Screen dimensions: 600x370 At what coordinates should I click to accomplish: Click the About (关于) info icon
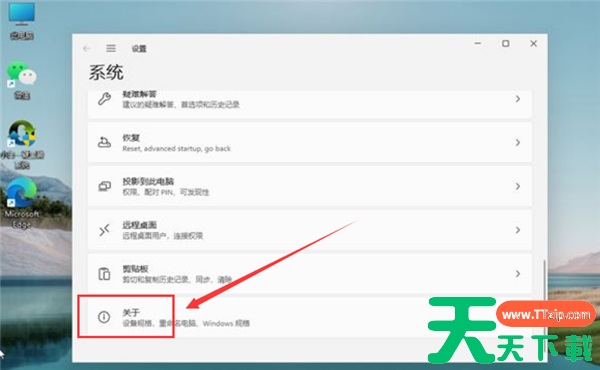coord(104,317)
